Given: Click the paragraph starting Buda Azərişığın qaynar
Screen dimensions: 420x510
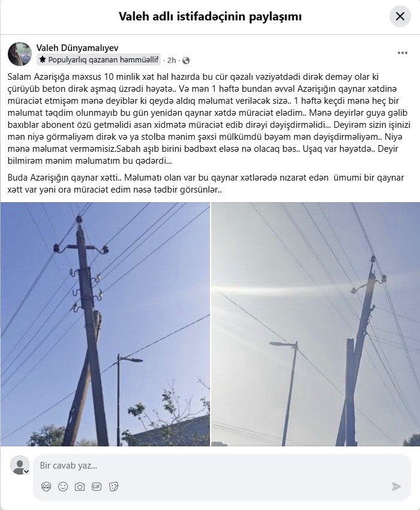Looking at the screenshot, I should [x=206, y=184].
